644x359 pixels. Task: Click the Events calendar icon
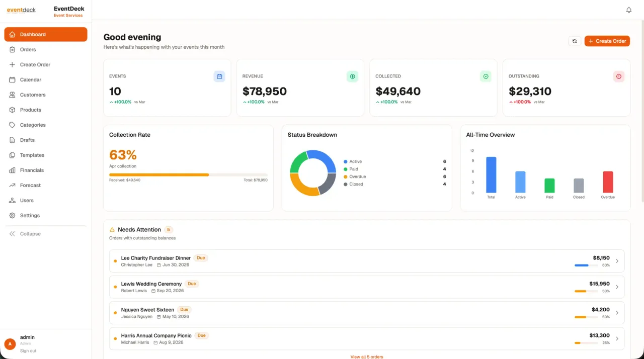[x=219, y=76]
